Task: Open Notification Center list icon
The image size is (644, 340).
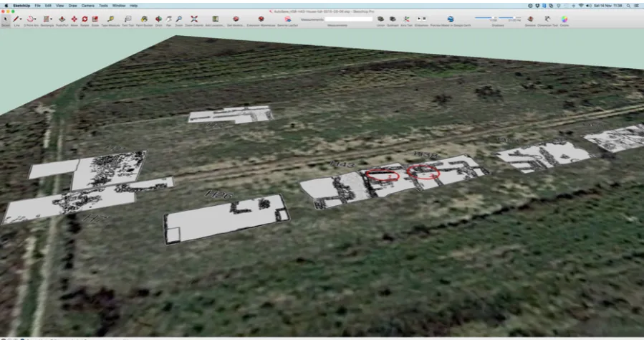Action: click(x=637, y=6)
